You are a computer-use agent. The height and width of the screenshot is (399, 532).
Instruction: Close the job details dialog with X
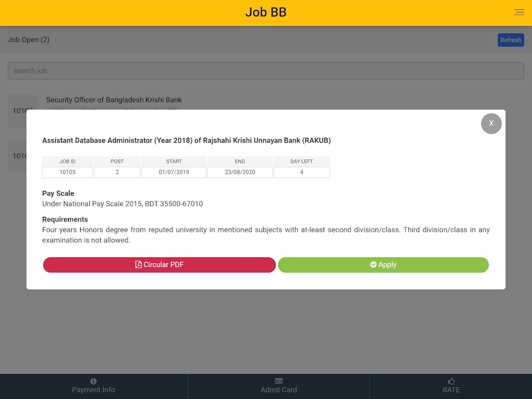491,124
